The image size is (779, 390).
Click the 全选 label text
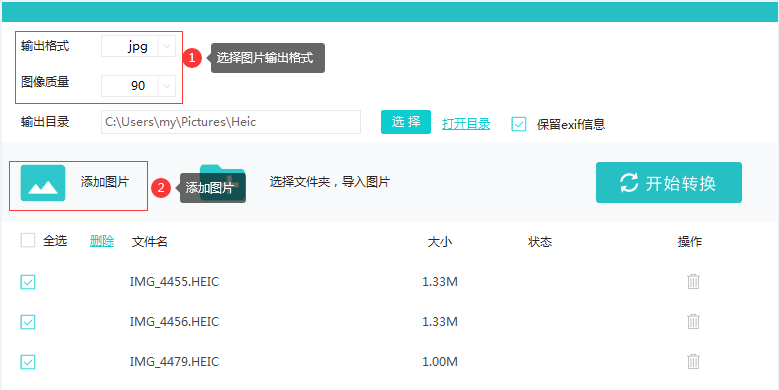[55, 241]
